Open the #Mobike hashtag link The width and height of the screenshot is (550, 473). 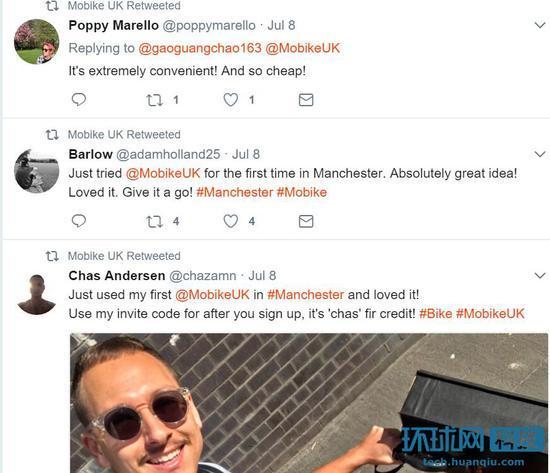pos(302,192)
